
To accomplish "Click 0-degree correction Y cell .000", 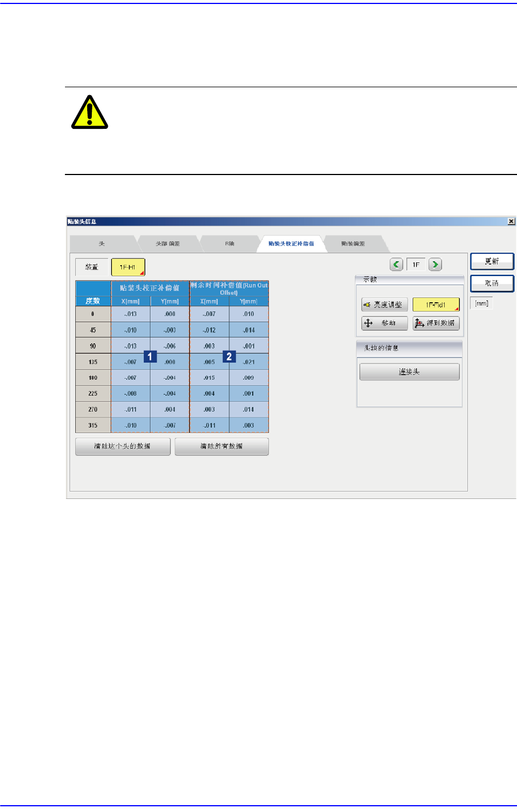I will click(170, 314).
